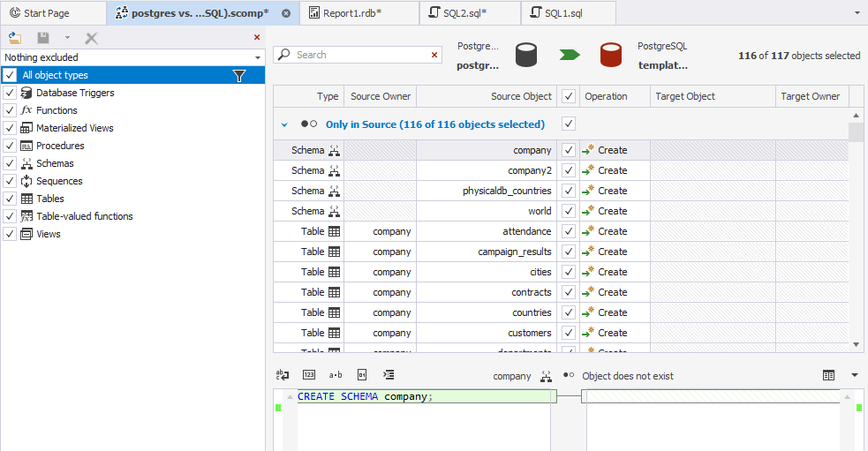The image size is (868, 451).
Task: Click the ab replace text-compare icon
Action: click(x=283, y=375)
